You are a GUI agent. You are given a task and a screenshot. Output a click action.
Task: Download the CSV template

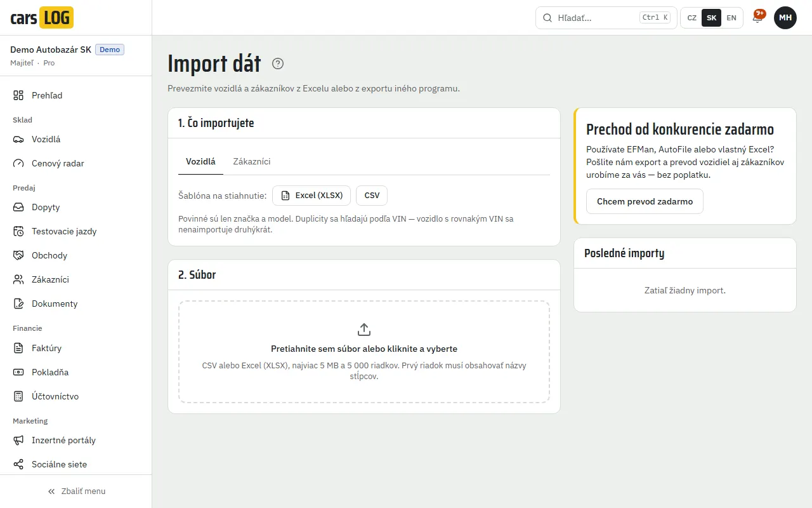click(x=372, y=196)
